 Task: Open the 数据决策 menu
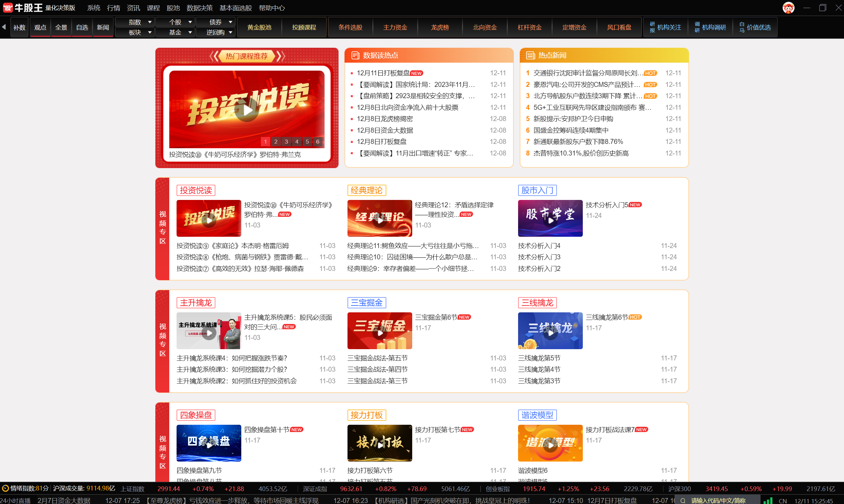point(199,8)
